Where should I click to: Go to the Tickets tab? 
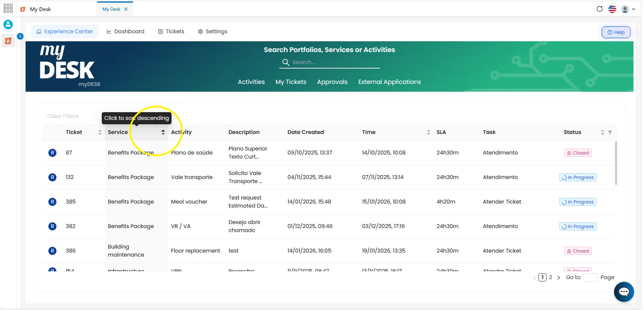[x=171, y=32]
